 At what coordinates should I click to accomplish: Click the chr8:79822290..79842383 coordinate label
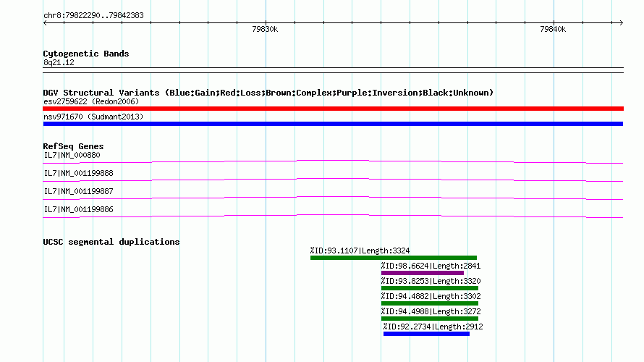93,15
